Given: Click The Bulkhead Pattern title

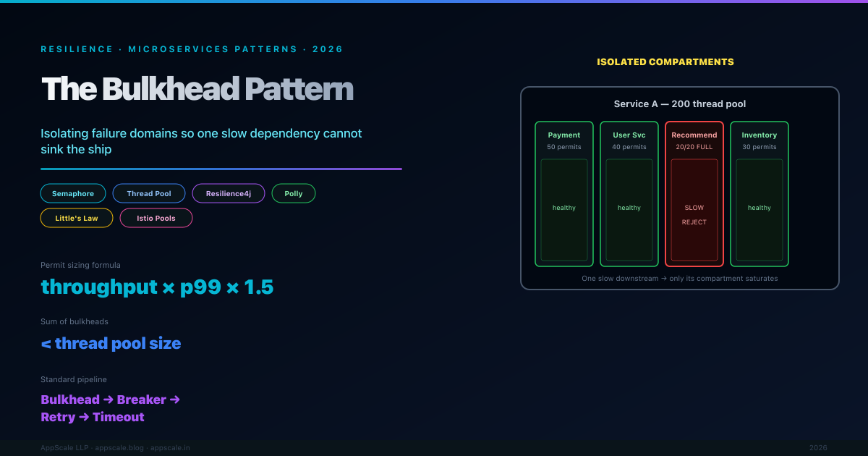Looking at the screenshot, I should 197,89.
